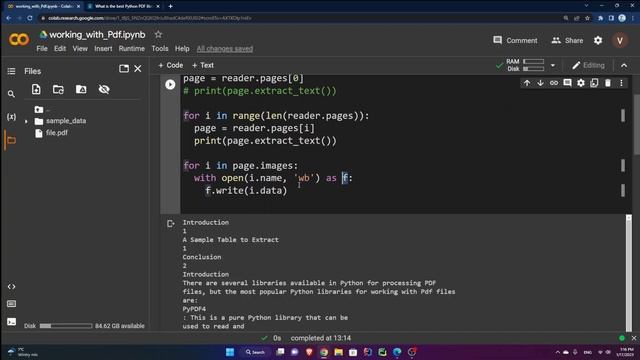Open the View menu
Viewport: 640px width, 360px height.
80,49
